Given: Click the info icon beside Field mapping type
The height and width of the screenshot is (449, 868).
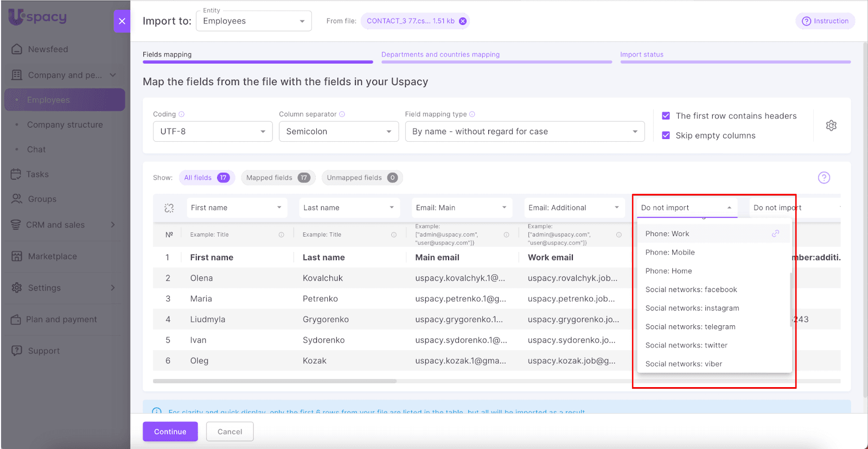Looking at the screenshot, I should (472, 114).
